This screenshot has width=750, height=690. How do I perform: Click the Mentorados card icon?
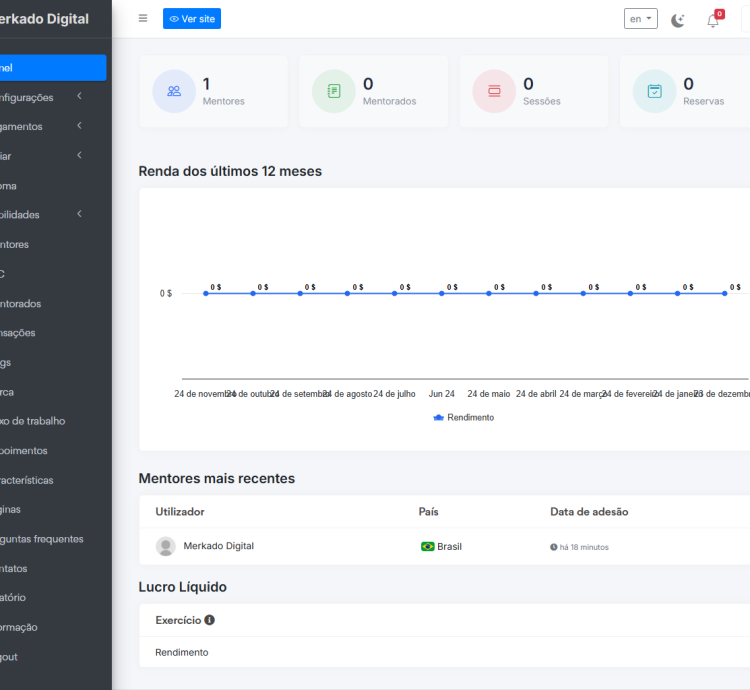click(334, 91)
